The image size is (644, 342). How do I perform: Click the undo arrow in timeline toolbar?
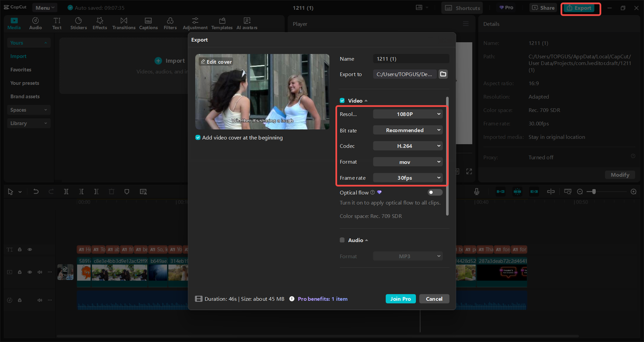(36, 192)
